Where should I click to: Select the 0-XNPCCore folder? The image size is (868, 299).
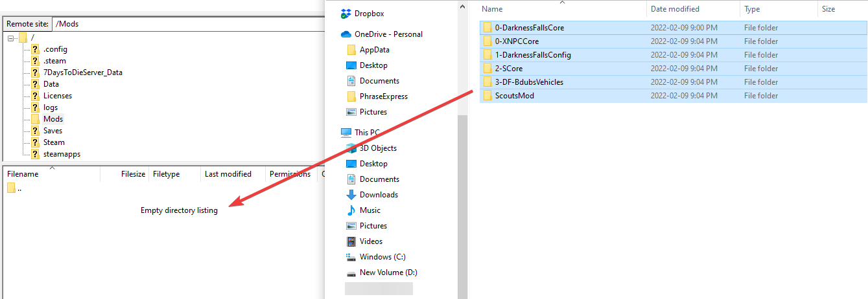pyautogui.click(x=673, y=41)
